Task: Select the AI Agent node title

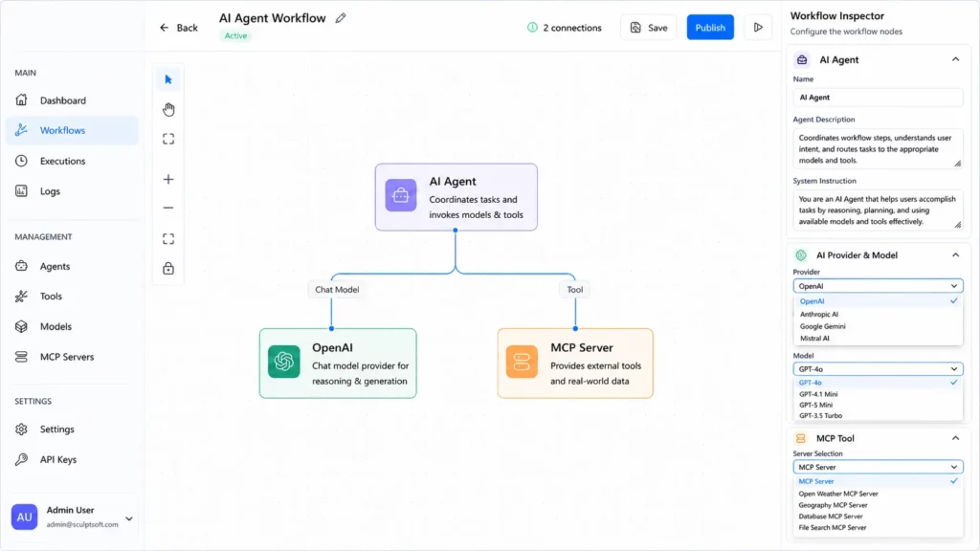Action: 453,181
